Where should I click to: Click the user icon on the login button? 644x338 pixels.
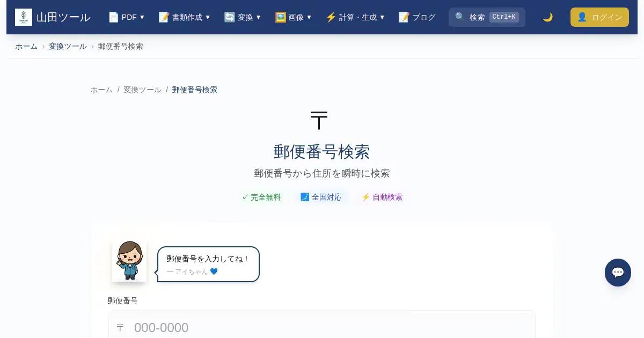[x=582, y=17]
